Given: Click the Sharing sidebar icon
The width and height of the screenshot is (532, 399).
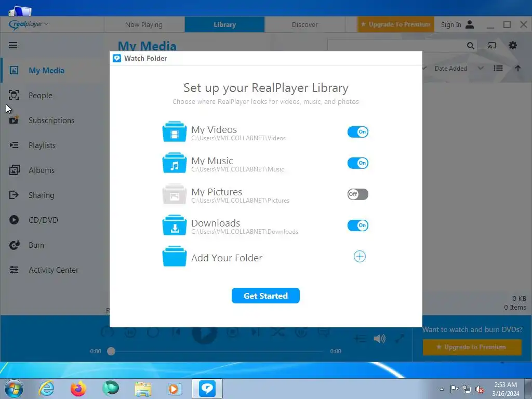Looking at the screenshot, I should tap(14, 195).
